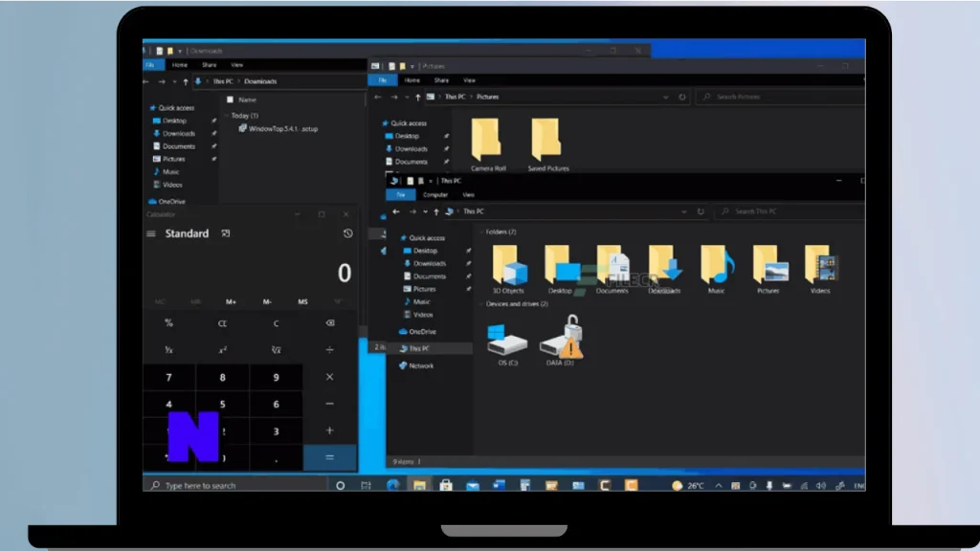Open the Pictures folder icon in This PC
The width and height of the screenshot is (980, 551).
pyautogui.click(x=768, y=269)
